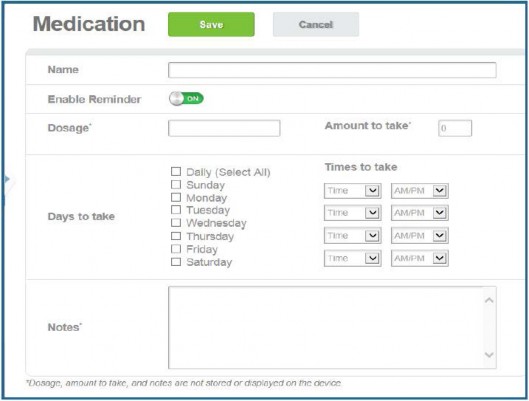Tick the Sunday checkbox
Screen dimensions: 529x401
[176, 184]
